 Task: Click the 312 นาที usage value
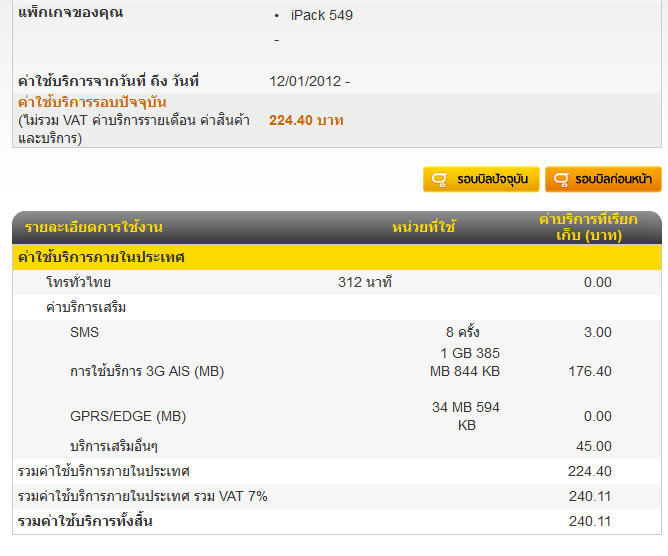365,282
